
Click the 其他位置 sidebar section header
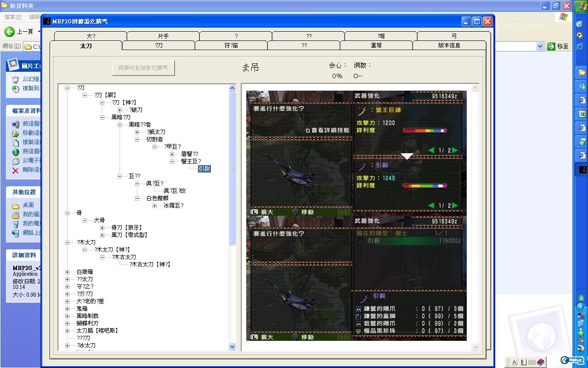click(24, 192)
